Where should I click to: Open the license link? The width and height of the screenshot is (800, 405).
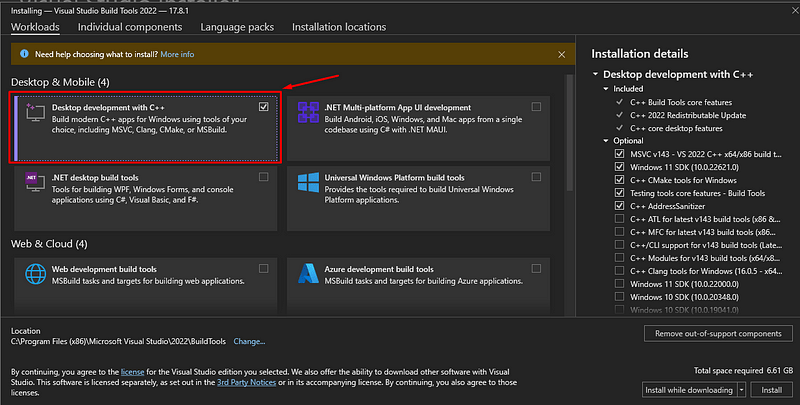[133, 372]
